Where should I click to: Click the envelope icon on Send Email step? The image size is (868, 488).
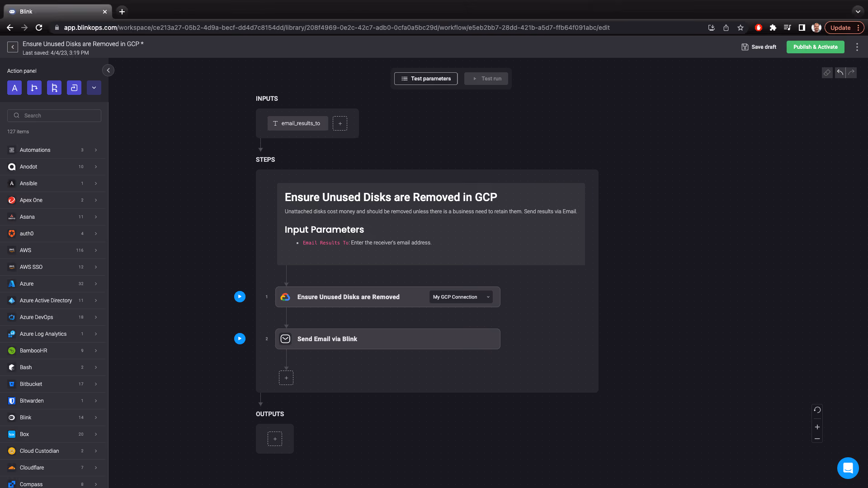[x=285, y=339]
